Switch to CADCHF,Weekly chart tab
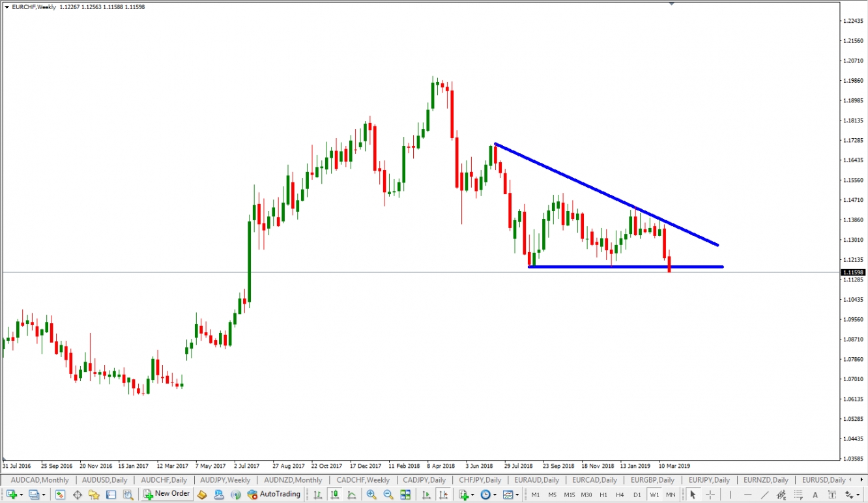The width and height of the screenshot is (868, 503). click(x=364, y=480)
